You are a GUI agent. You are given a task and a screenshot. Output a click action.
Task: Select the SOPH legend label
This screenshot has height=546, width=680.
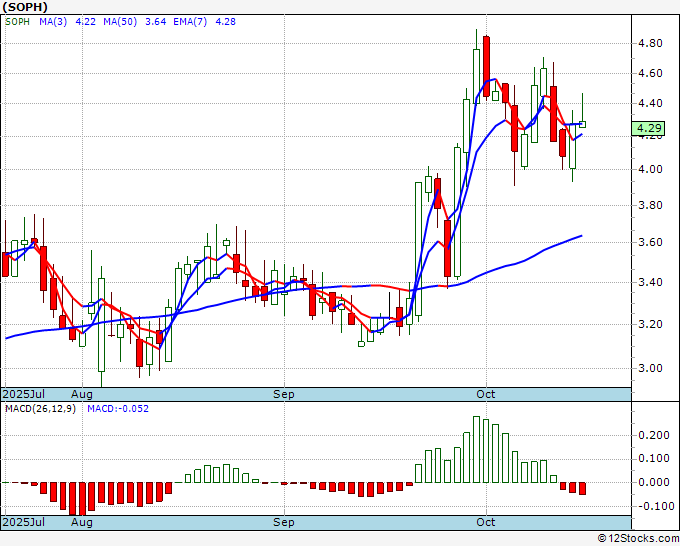click(17, 22)
